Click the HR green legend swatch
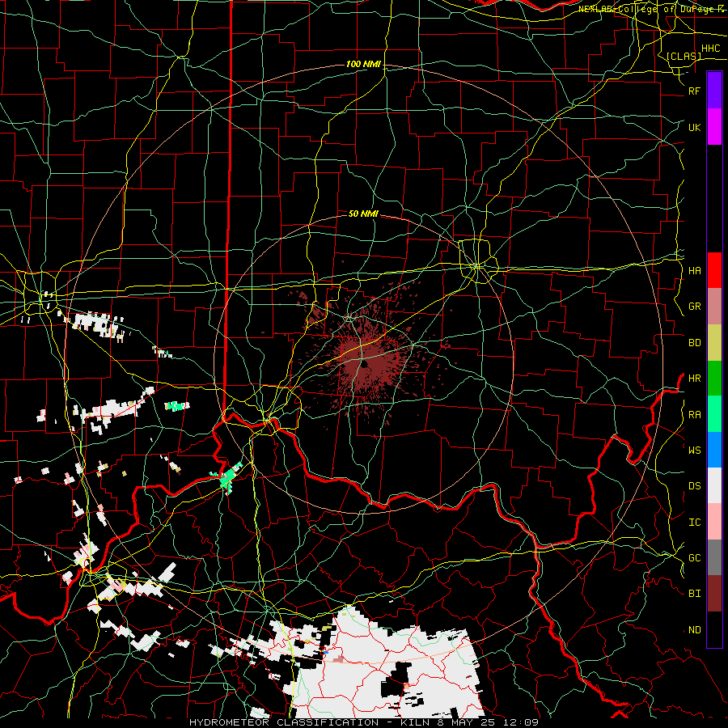The width and height of the screenshot is (728, 728). coord(714,379)
